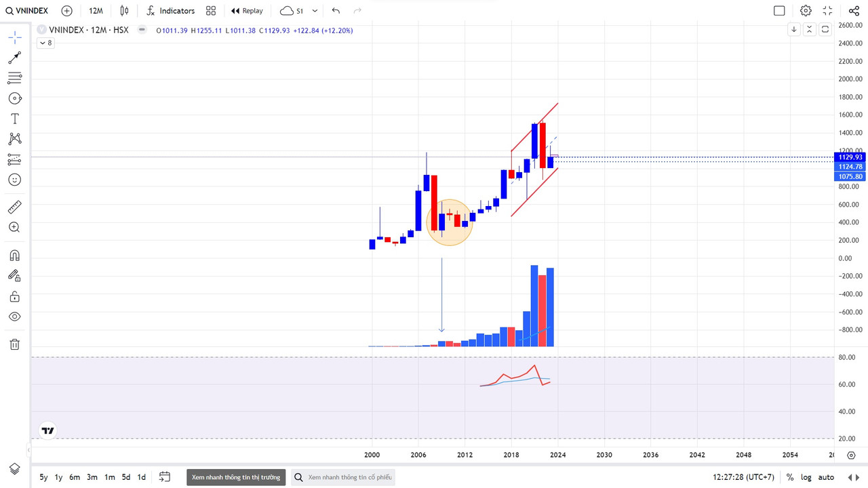Select the crosshair cursor tool
This screenshot has height=488, width=868.
coord(14,37)
